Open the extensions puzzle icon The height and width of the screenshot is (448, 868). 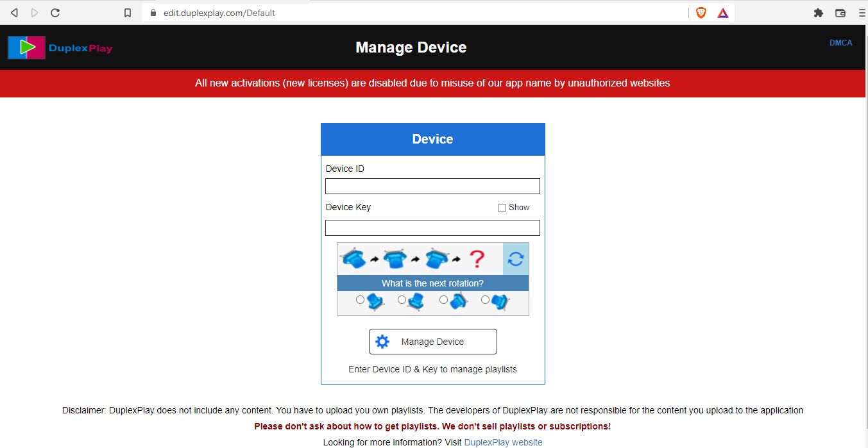pyautogui.click(x=819, y=13)
